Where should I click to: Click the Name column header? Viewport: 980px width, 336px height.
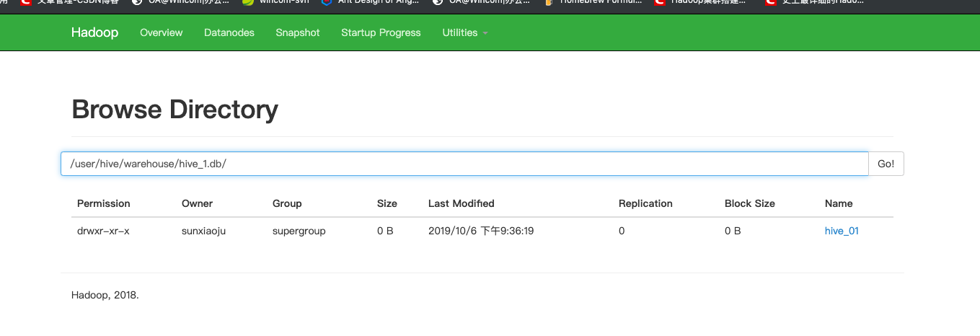point(839,203)
